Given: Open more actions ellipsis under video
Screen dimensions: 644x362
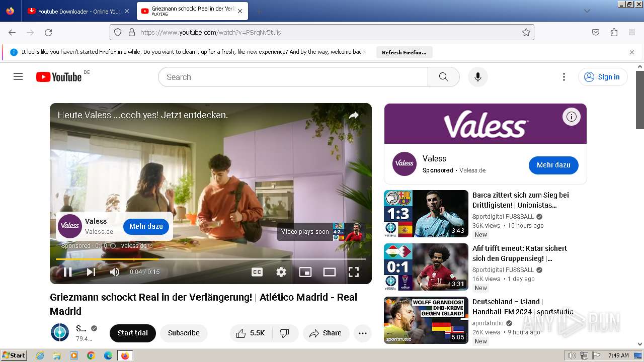Looking at the screenshot, I should pyautogui.click(x=363, y=333).
